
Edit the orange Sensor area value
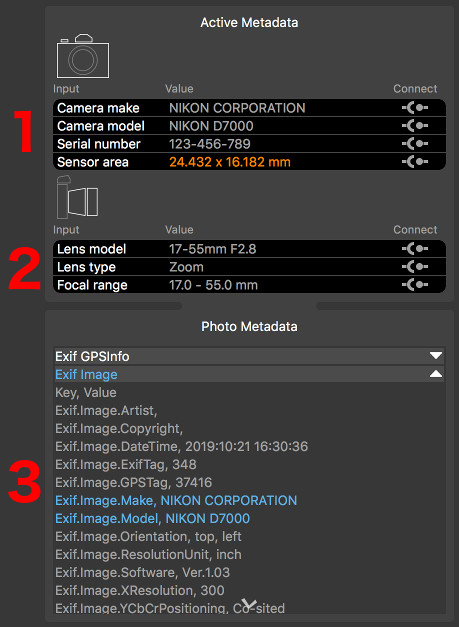230,162
